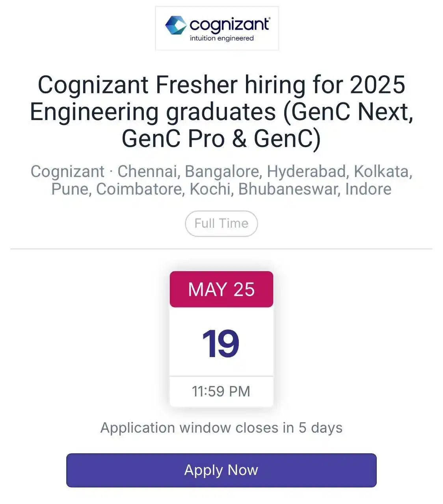Screen dimensions: 443x504
Task: Click the 11:59 PM deadline time
Action: [221, 391]
